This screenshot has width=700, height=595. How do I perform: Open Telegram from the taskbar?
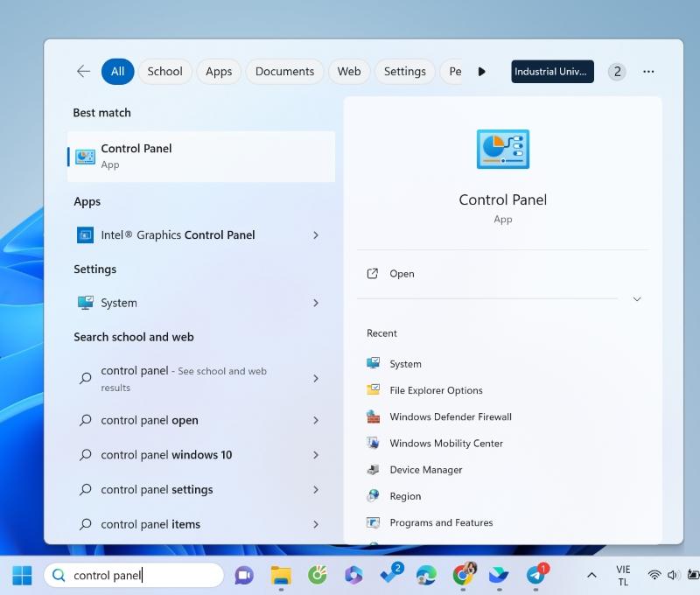pos(536,575)
